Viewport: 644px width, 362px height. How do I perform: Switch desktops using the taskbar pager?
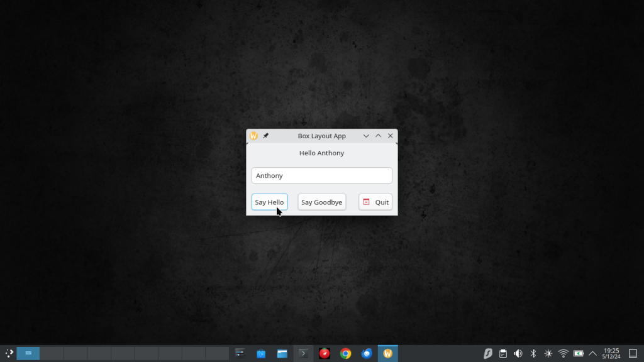28,353
